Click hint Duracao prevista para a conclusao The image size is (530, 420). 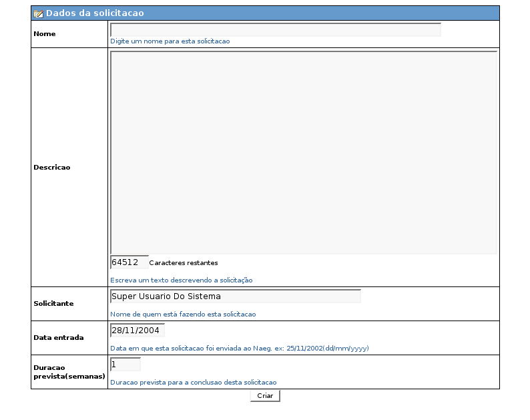coord(194,383)
